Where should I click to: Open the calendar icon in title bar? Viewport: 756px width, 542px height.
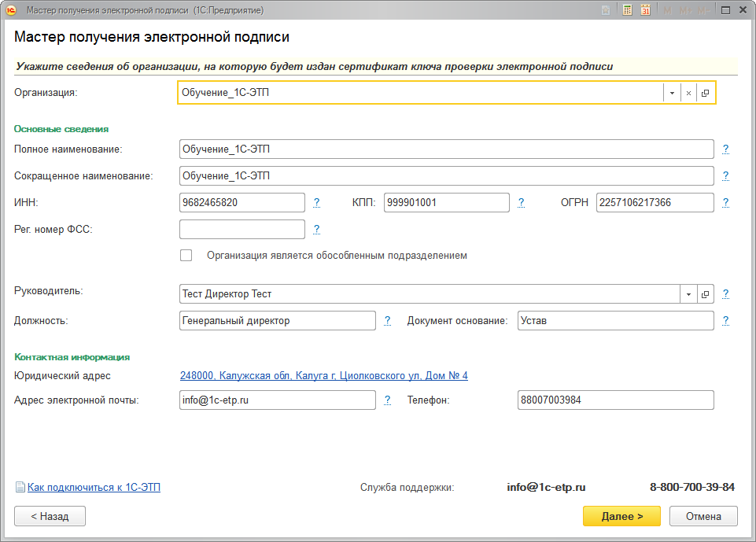tap(646, 10)
